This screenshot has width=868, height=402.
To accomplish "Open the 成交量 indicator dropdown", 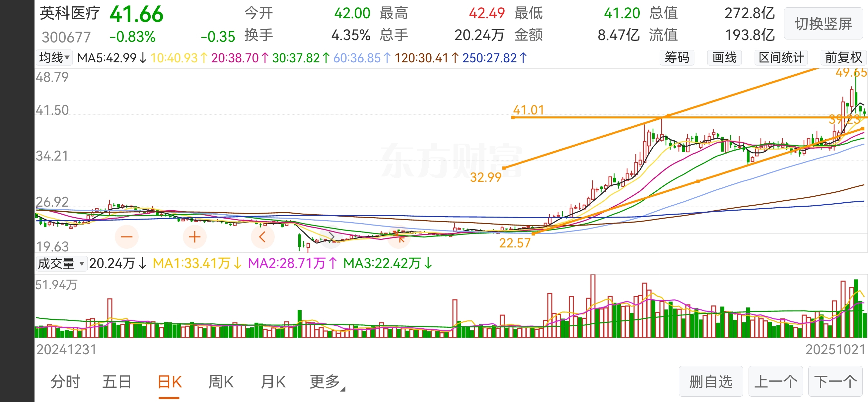I will [61, 263].
